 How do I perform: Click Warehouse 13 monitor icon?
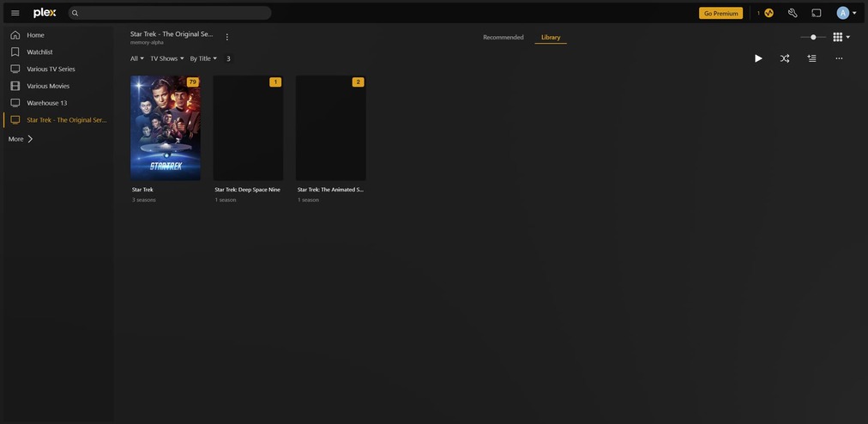tap(15, 103)
